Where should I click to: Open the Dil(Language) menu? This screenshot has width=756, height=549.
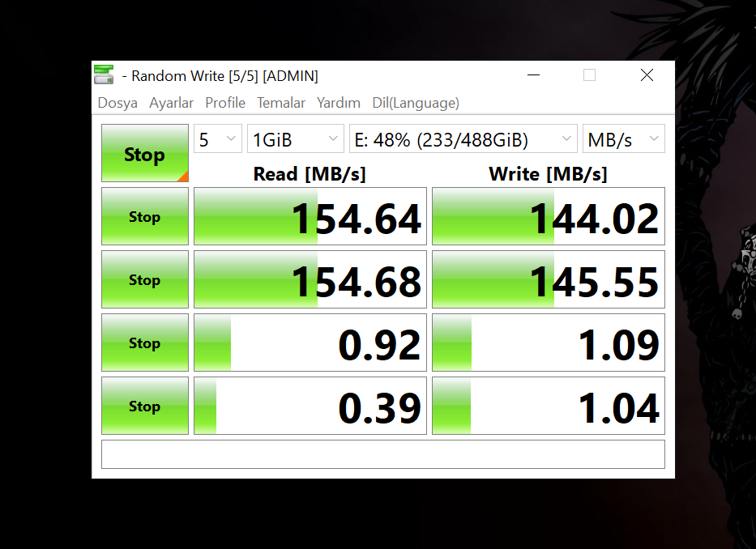click(x=415, y=103)
